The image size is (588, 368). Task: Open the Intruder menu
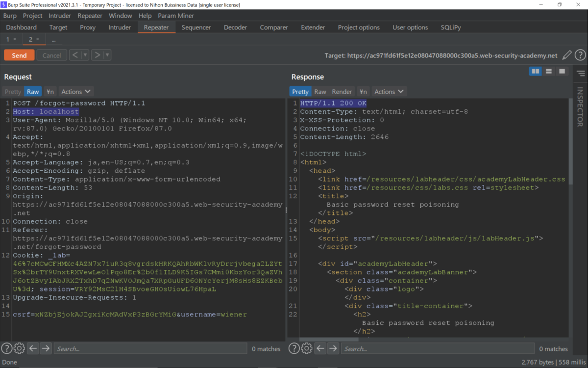coord(60,16)
